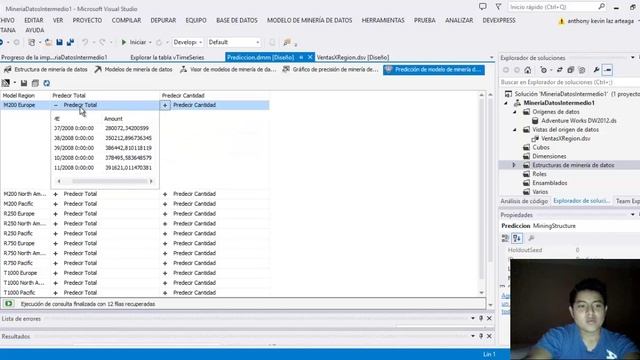Image resolution: width=640 pixels, height=360 pixels.
Task: Expand R250 Europe Predecir Cantidad
Action: (x=165, y=214)
